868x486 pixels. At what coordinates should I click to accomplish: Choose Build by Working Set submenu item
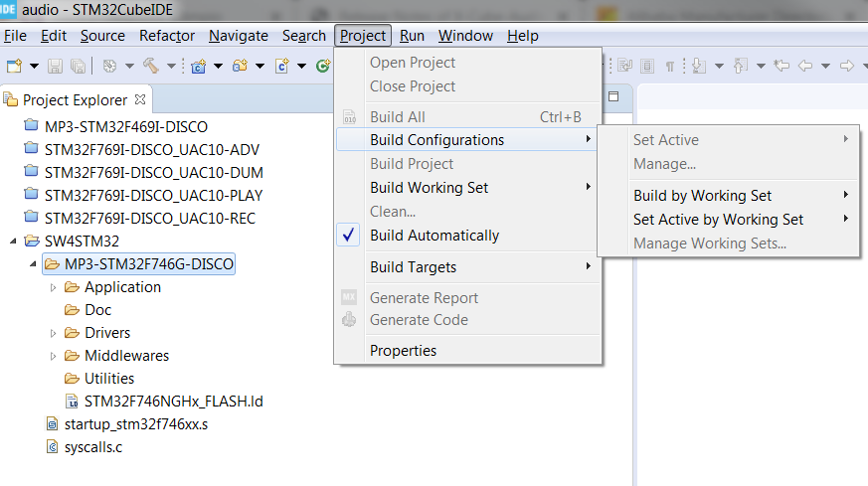point(728,196)
